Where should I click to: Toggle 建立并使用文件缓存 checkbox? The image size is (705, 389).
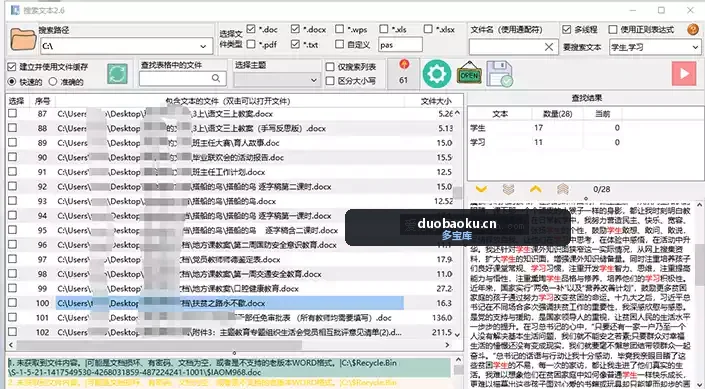point(12,67)
